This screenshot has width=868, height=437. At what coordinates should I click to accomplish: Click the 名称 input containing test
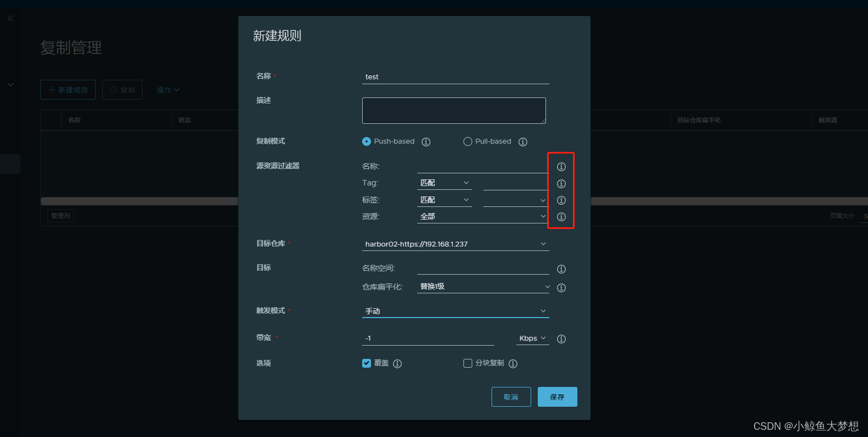[456, 77]
